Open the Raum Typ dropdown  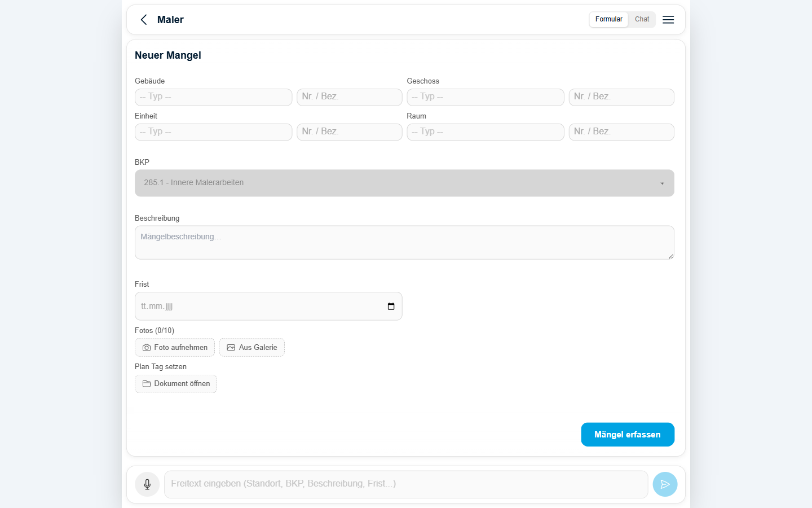(x=486, y=132)
